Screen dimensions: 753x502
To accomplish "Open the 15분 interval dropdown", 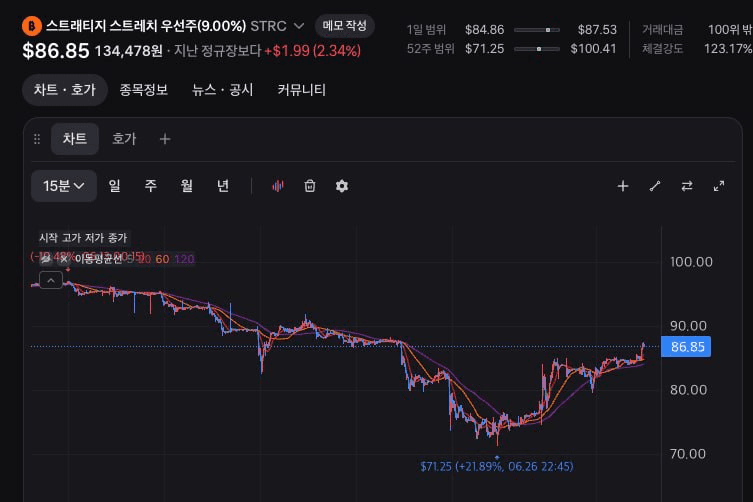I will pyautogui.click(x=63, y=186).
